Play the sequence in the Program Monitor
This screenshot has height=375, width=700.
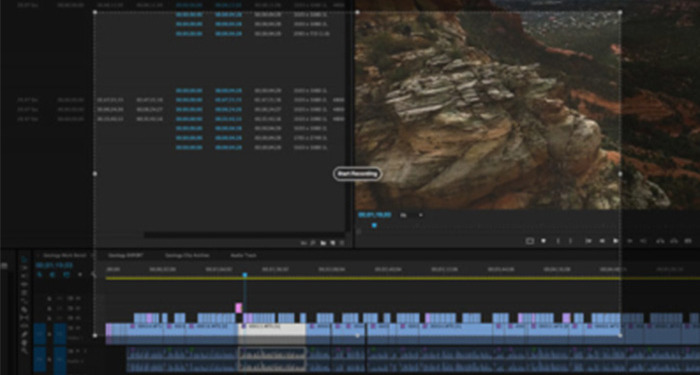[x=616, y=241]
